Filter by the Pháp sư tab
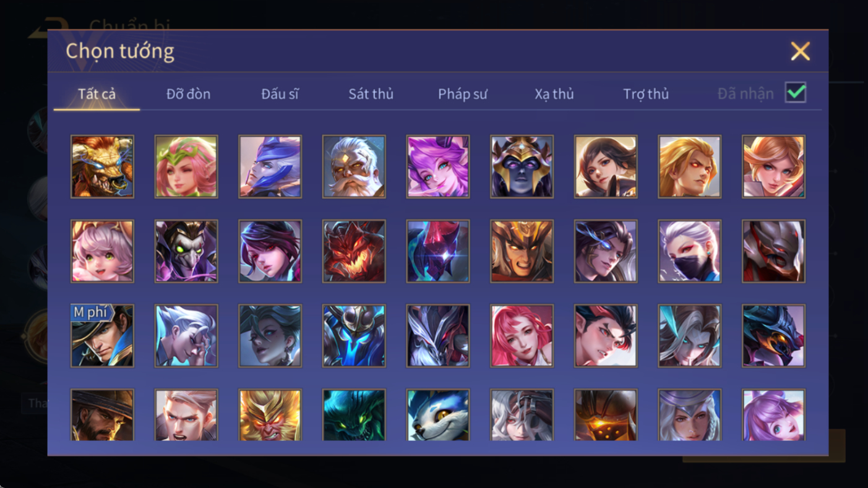 click(463, 94)
